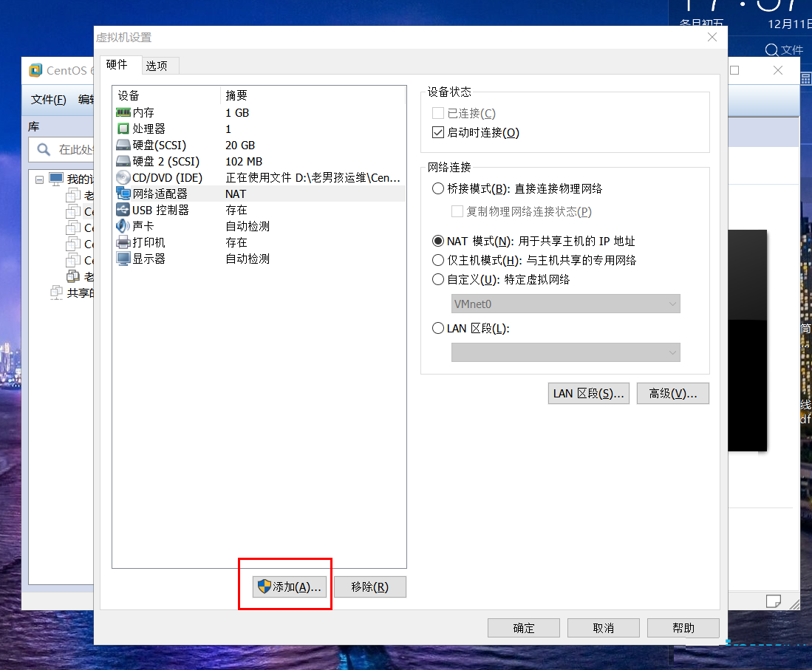Click the 高级(V)... button
This screenshot has height=670, width=812.
[672, 394]
